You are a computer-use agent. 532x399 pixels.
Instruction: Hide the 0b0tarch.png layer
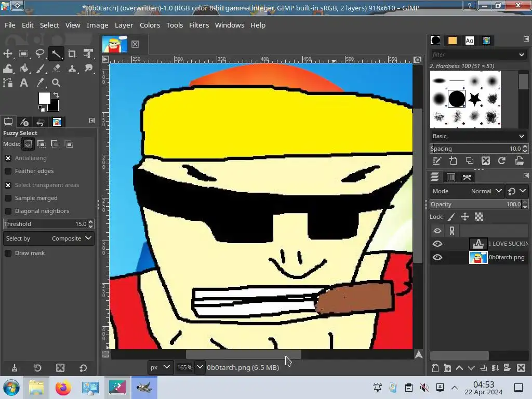[437, 258]
